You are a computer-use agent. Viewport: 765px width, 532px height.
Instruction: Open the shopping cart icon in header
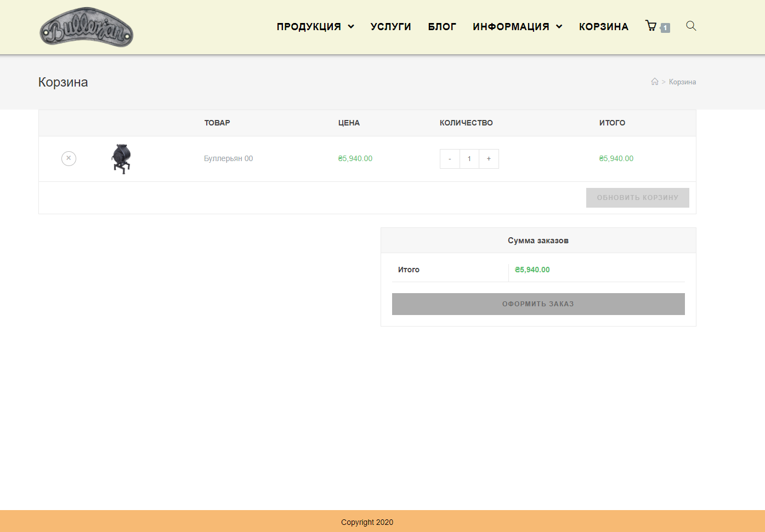pyautogui.click(x=651, y=26)
